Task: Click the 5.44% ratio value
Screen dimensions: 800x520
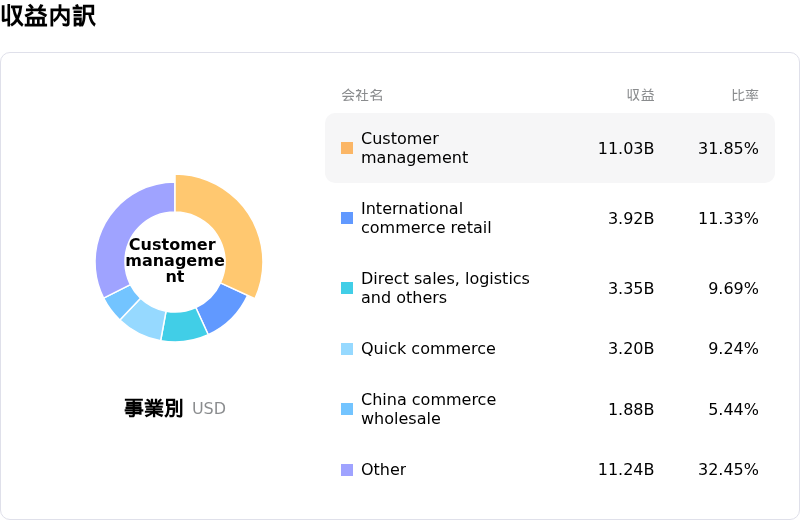Action: coord(733,409)
